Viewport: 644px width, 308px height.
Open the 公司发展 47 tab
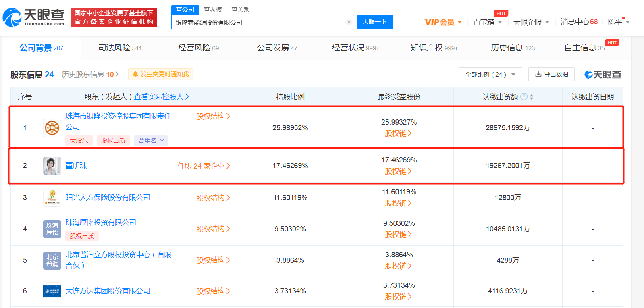pyautogui.click(x=277, y=48)
